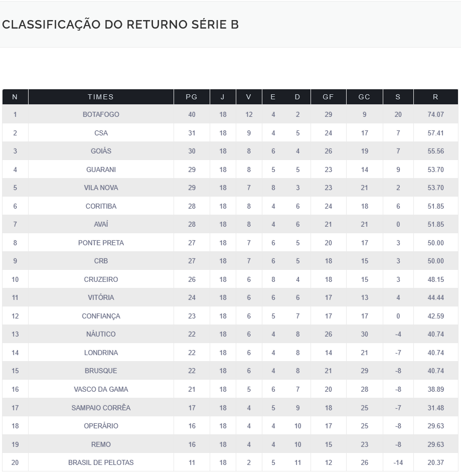Click the NÁUTICO team name
This screenshot has height=476, width=461.
tap(101, 334)
